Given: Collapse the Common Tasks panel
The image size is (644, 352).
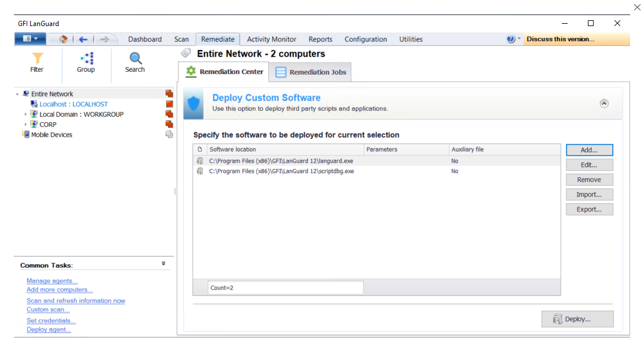Looking at the screenshot, I should 164,263.
